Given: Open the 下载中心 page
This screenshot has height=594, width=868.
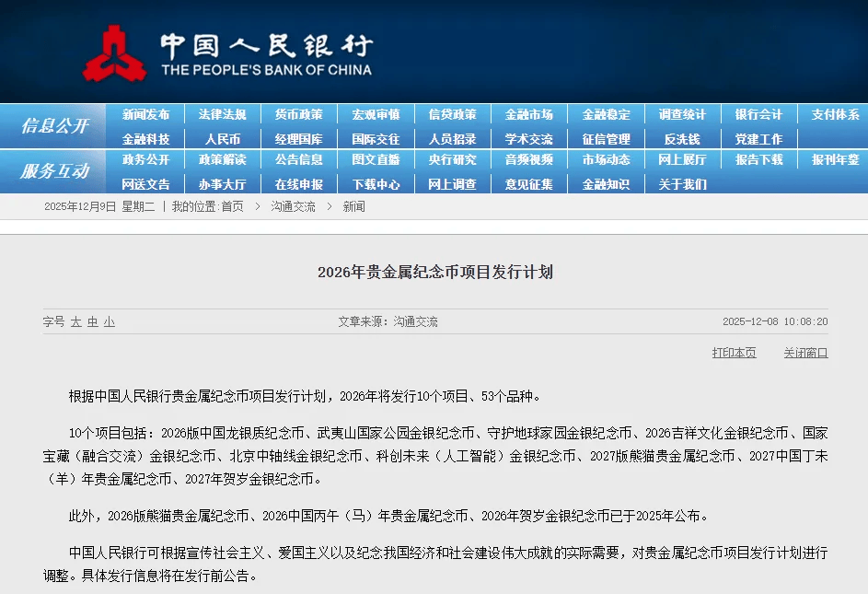Looking at the screenshot, I should pos(376,184).
